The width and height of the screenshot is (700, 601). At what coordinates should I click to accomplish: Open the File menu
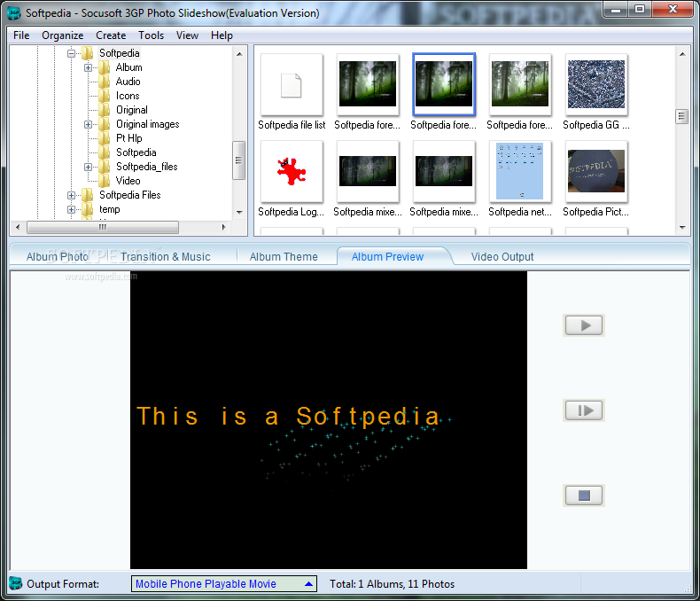[21, 35]
